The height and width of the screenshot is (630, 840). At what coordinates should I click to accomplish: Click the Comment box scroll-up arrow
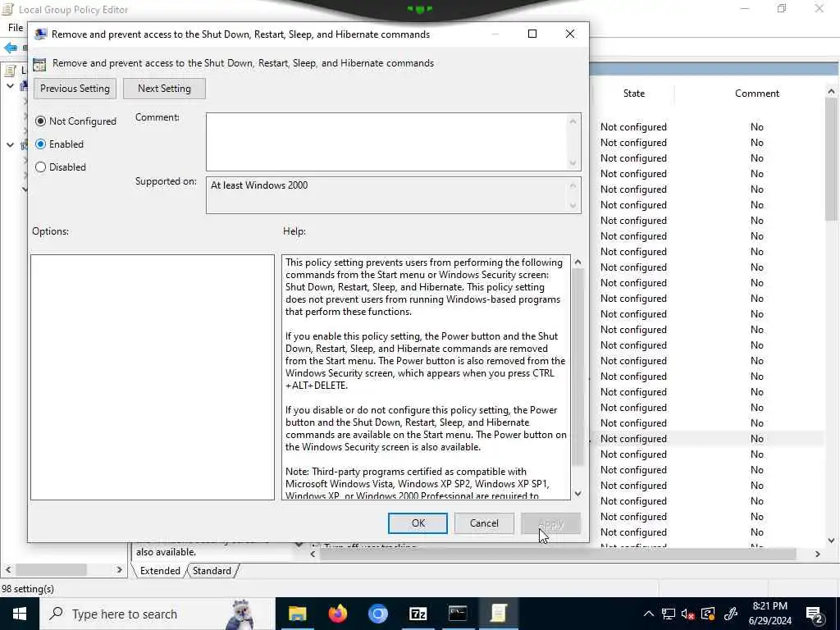tap(573, 121)
